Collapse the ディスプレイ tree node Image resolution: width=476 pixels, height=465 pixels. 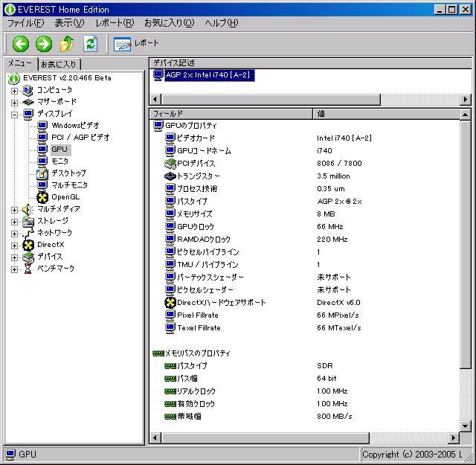click(x=14, y=115)
